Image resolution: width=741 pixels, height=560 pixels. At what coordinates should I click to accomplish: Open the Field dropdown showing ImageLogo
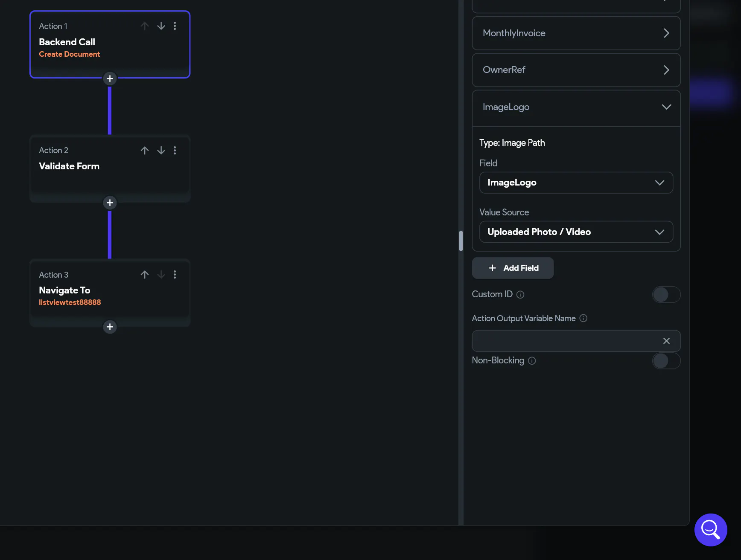click(576, 183)
